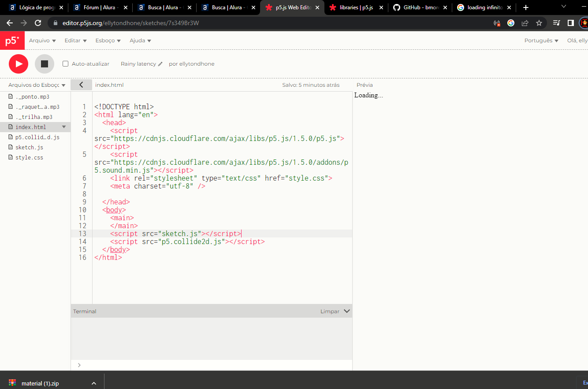Open the downloaded material (1).zip file
Viewport: 588px width, 389px height.
click(40, 383)
